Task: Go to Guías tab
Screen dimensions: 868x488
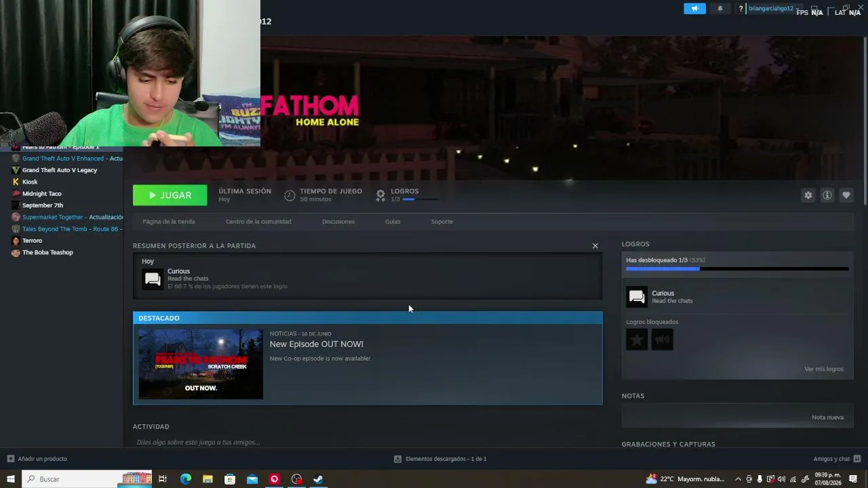Action: point(393,222)
